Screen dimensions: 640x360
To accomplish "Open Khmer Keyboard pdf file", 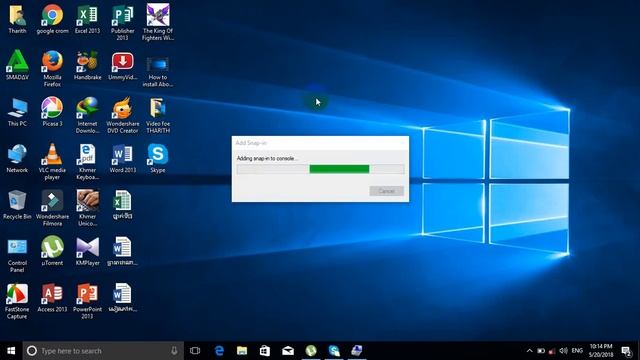I will click(x=87, y=162).
